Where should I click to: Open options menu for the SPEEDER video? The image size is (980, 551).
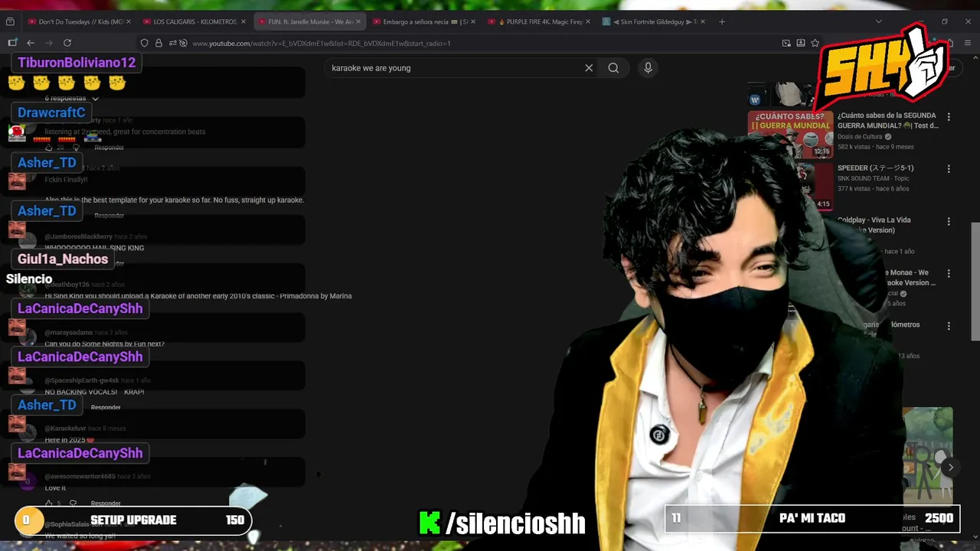coord(949,169)
